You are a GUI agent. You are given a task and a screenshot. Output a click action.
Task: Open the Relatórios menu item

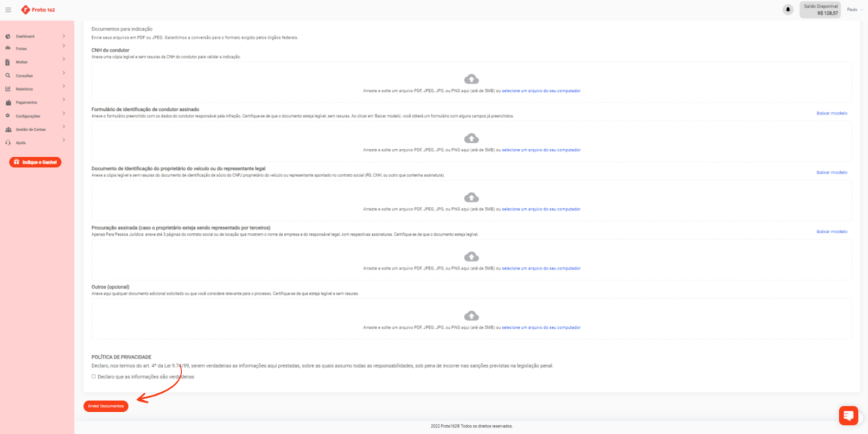[x=24, y=89]
